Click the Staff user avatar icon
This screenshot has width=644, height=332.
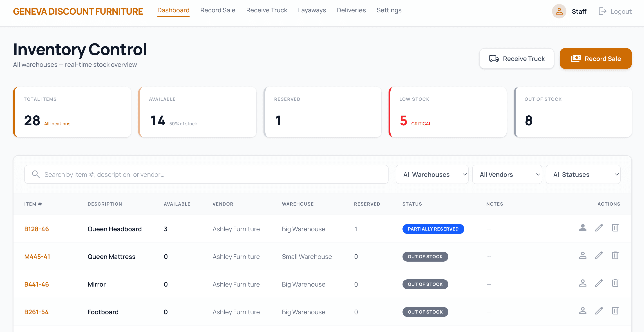point(559,11)
